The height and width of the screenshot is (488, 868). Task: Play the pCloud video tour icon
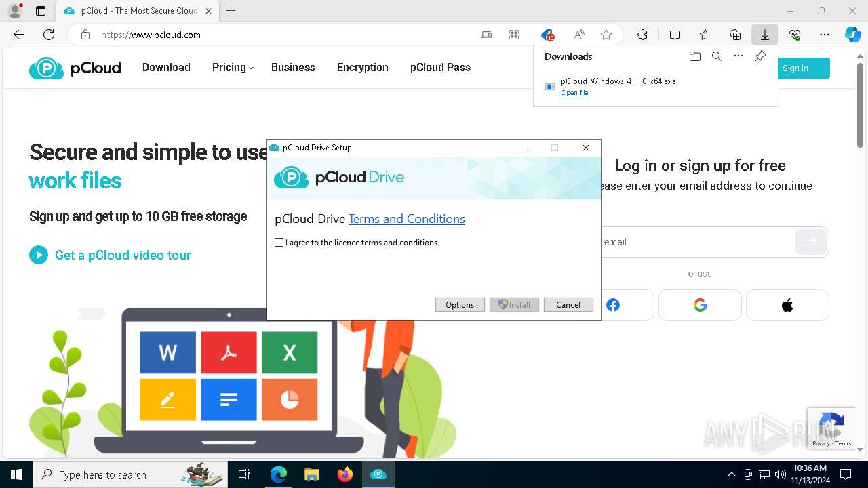pyautogui.click(x=39, y=255)
